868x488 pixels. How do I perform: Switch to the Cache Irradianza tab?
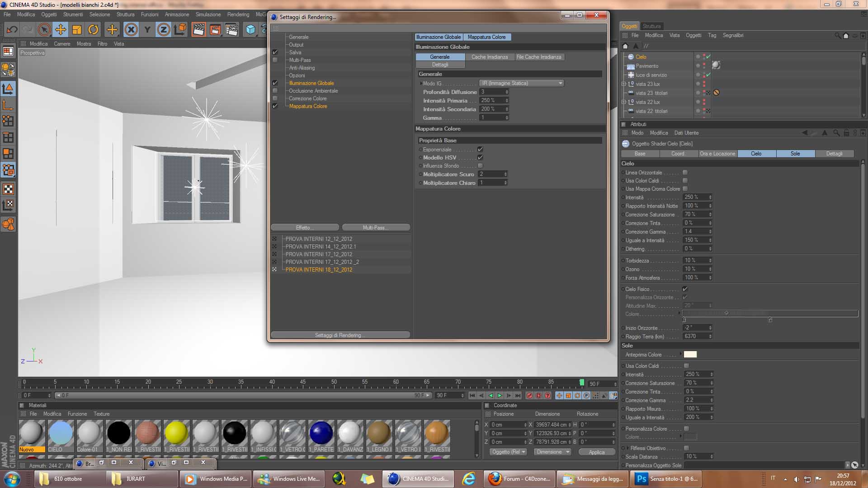coord(489,57)
